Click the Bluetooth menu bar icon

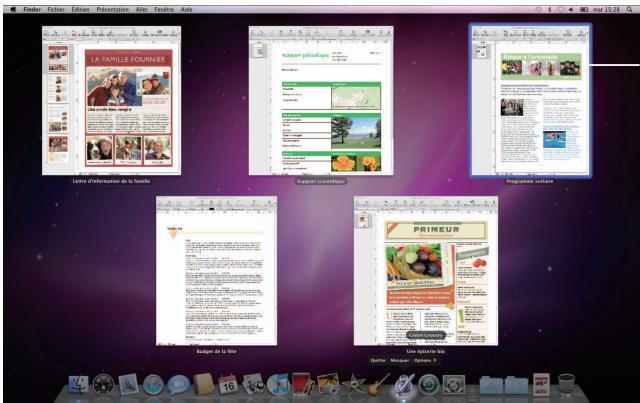(x=549, y=9)
